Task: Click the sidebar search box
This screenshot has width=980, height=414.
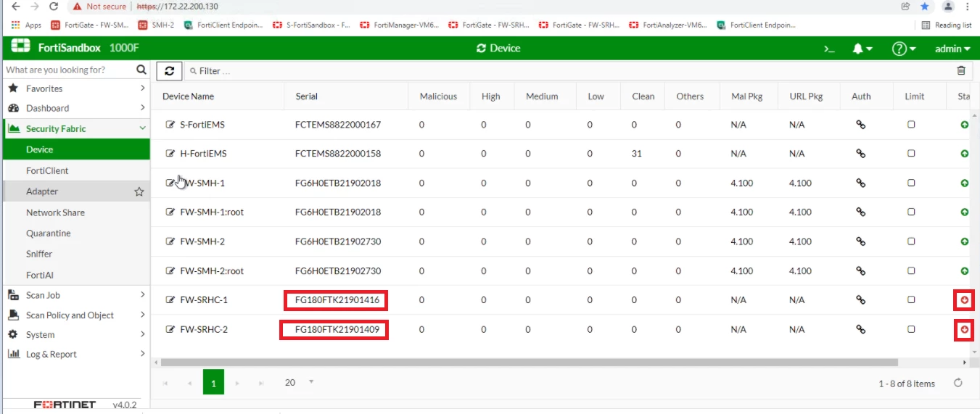Action: pos(69,70)
